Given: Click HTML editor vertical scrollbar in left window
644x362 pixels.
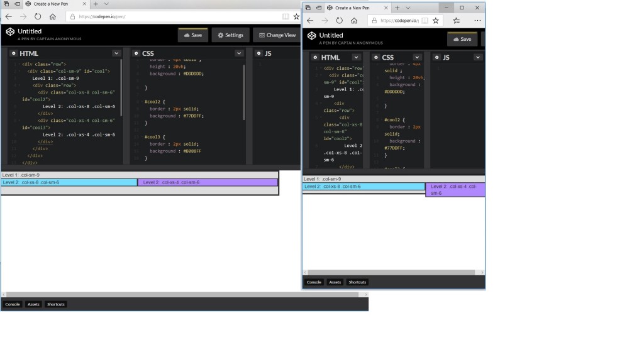Looking at the screenshot, I should coord(121,87).
